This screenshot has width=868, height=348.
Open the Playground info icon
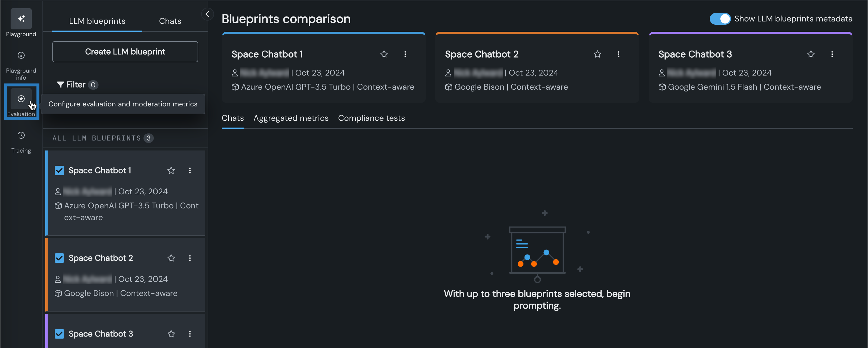click(x=21, y=55)
